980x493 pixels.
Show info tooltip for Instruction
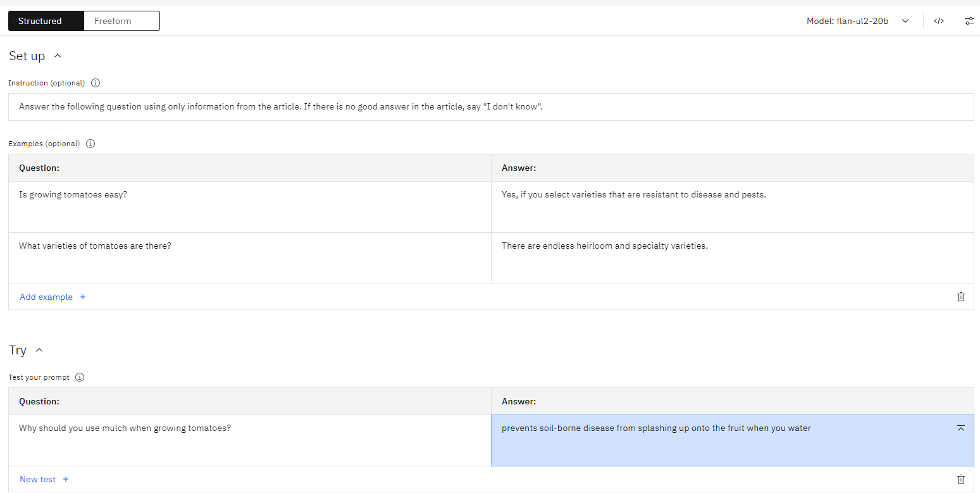point(96,83)
